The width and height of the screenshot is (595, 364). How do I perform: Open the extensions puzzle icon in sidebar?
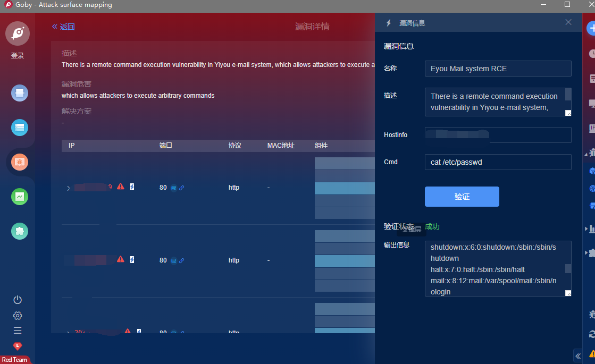(x=20, y=231)
